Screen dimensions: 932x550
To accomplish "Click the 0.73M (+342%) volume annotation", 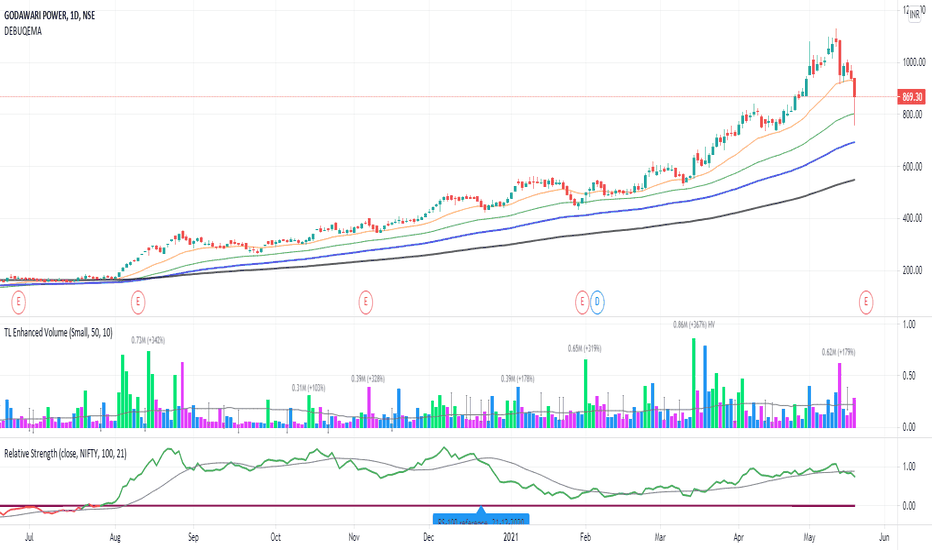I will (x=148, y=341).
